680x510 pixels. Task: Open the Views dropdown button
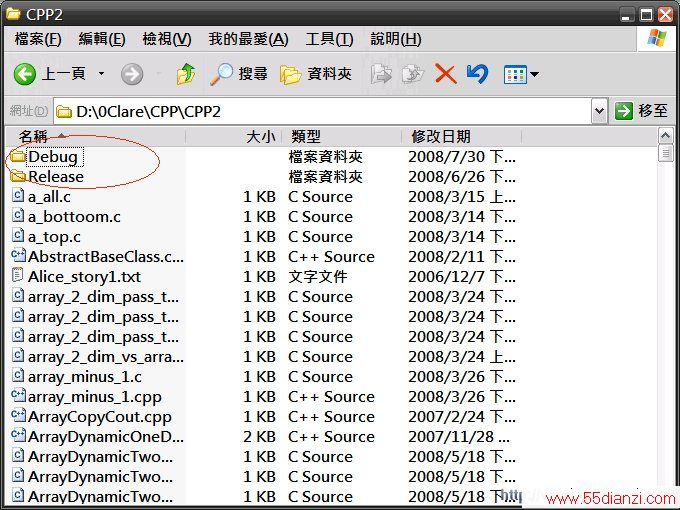(521, 75)
